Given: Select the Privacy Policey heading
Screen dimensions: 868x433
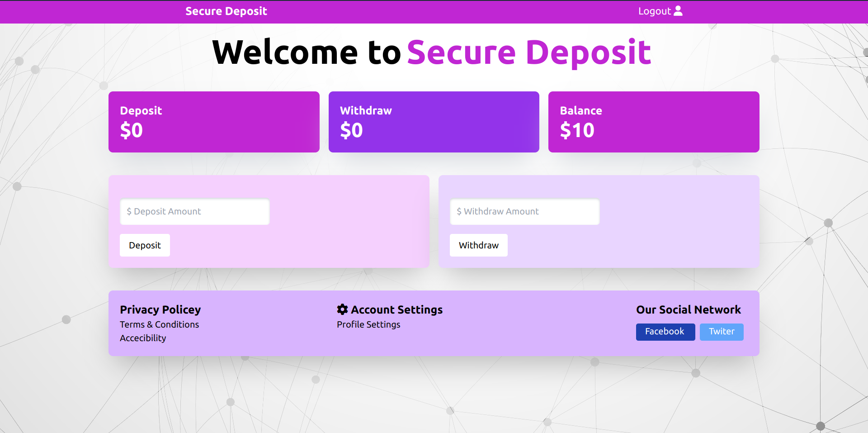Looking at the screenshot, I should pyautogui.click(x=160, y=309).
